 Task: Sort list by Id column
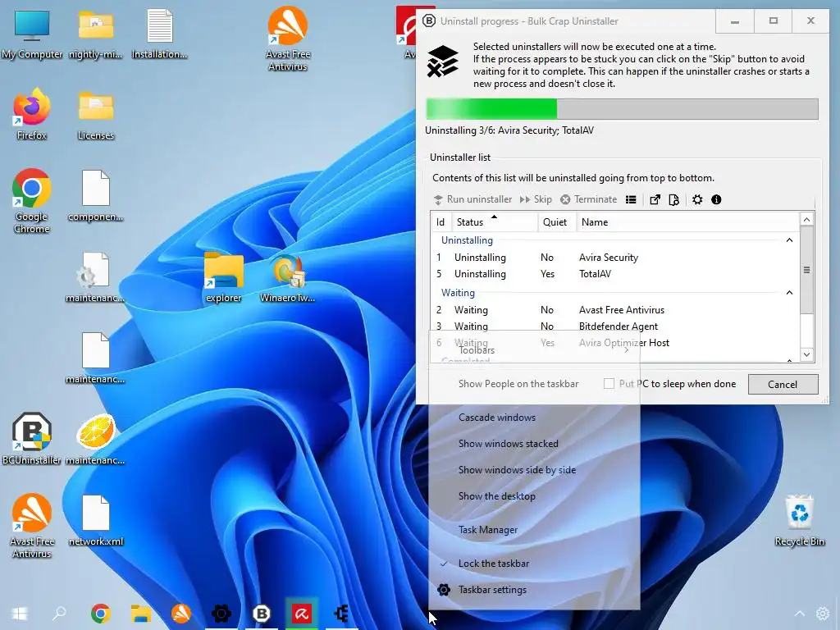coord(441,221)
